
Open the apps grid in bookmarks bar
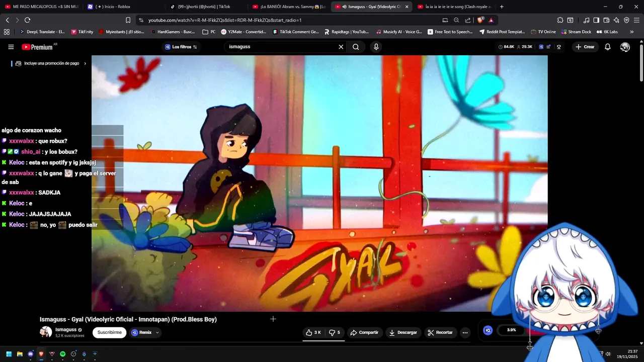pos(7,32)
